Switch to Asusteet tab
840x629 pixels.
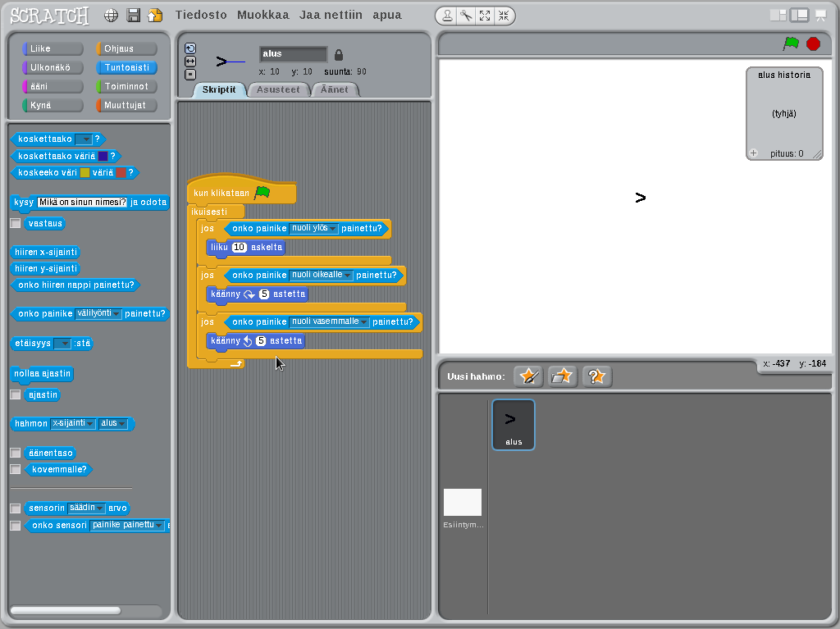click(278, 90)
